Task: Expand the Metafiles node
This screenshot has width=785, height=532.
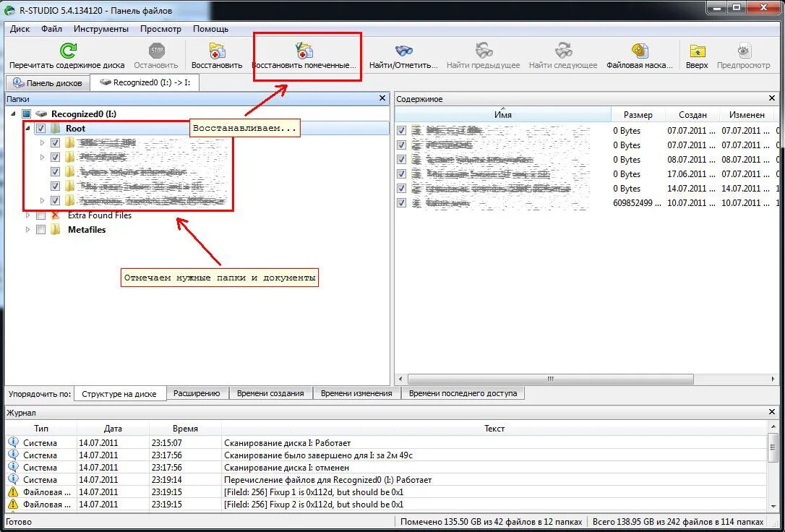Action: pyautogui.click(x=27, y=230)
